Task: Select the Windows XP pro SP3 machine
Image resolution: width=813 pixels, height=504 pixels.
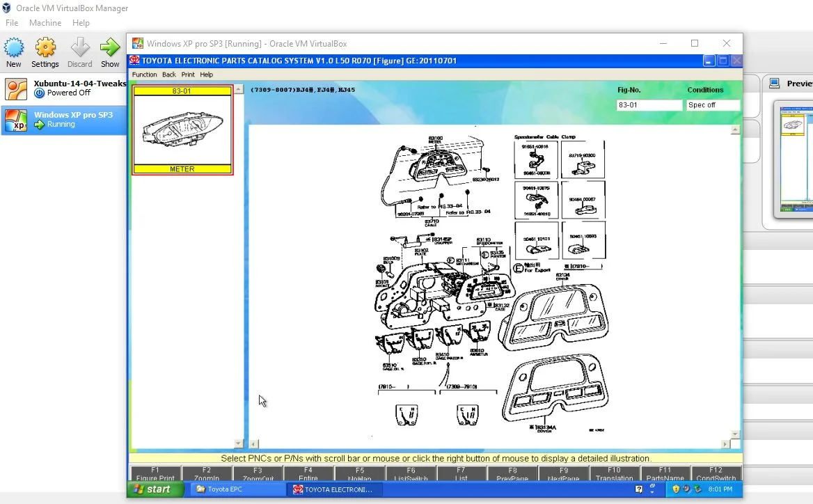Action: [x=64, y=120]
